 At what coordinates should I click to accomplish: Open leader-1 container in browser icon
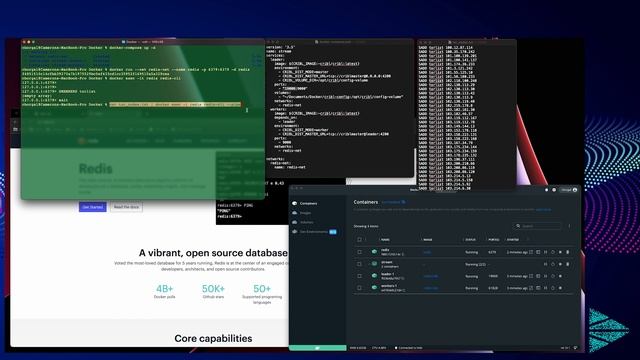pos(531,276)
